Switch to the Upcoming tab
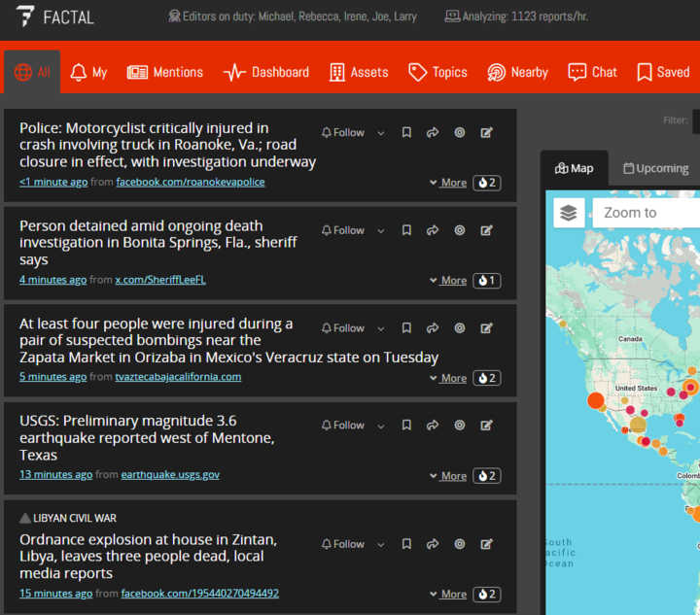This screenshot has height=615, width=700. pyautogui.click(x=656, y=169)
